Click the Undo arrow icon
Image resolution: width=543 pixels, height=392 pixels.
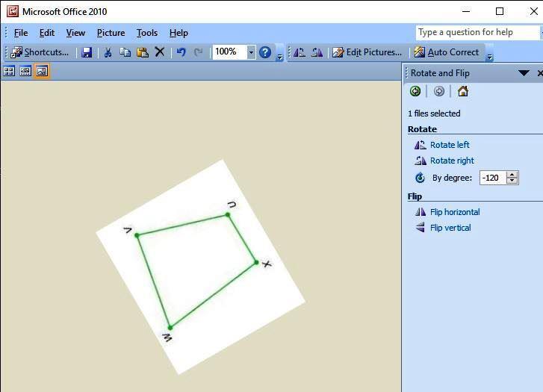pos(181,52)
